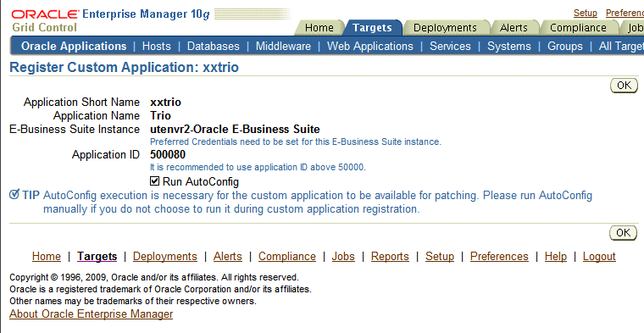Image resolution: width=644 pixels, height=333 pixels.
Task: Click the footer Targets link
Action: (x=97, y=256)
